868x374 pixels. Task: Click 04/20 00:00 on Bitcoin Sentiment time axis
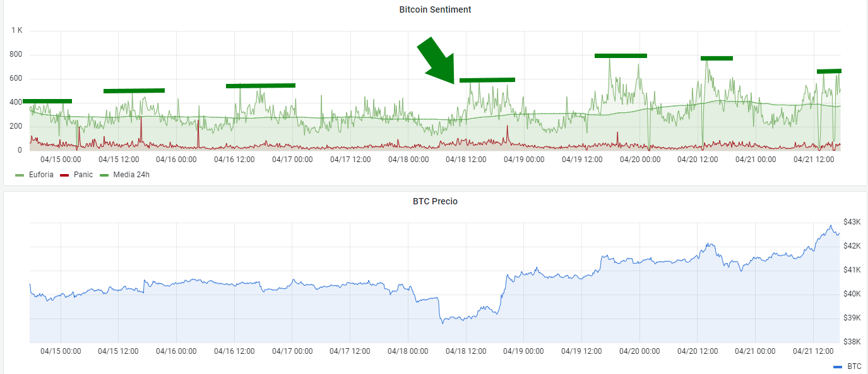pyautogui.click(x=640, y=160)
